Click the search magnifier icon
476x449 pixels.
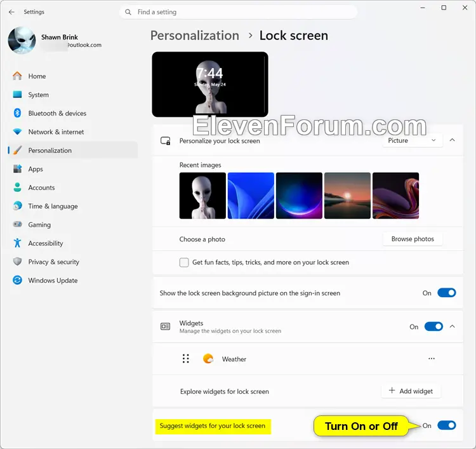(128, 12)
